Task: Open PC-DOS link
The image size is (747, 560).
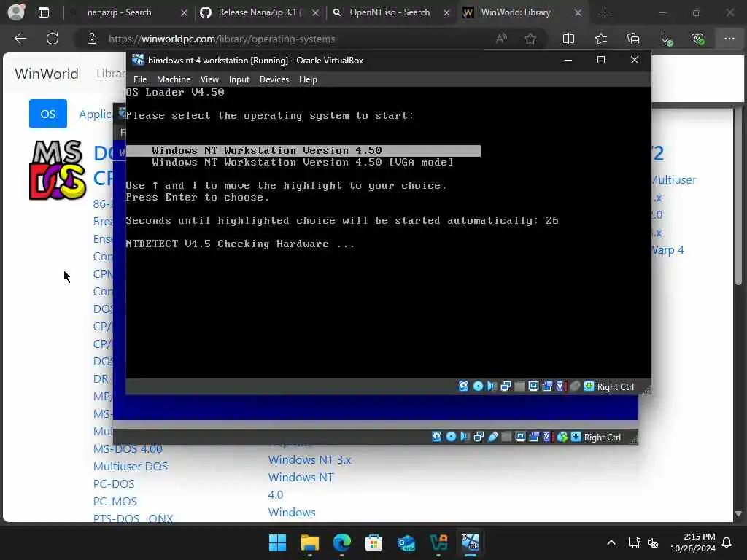Action: (114, 484)
